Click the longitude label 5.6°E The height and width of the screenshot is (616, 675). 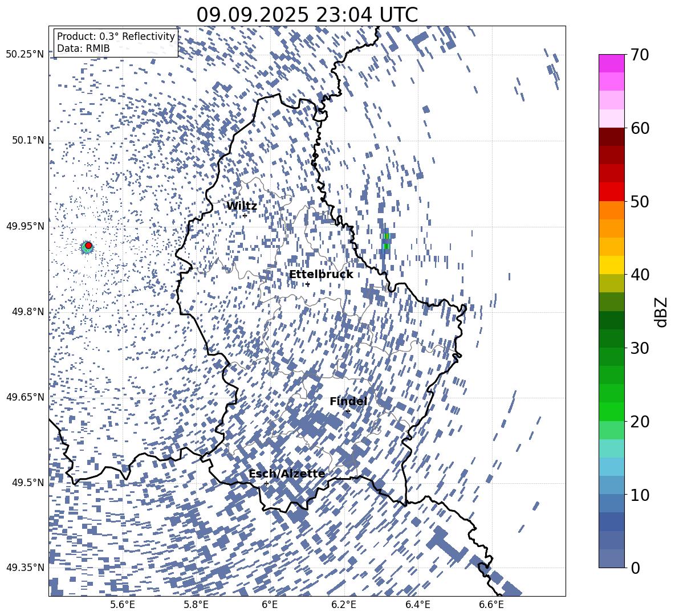tap(123, 605)
